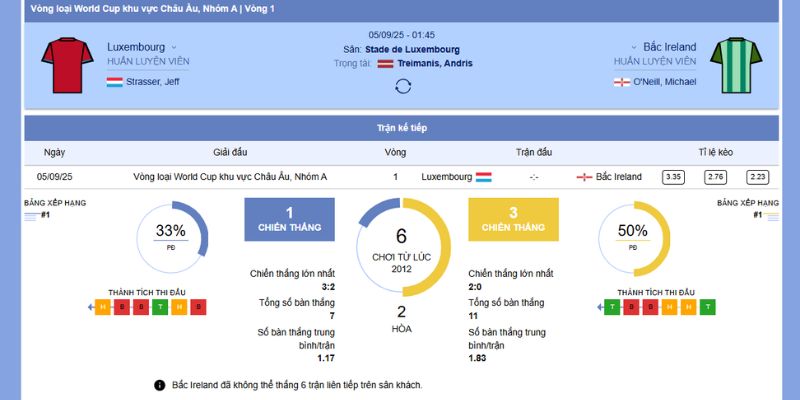Image resolution: width=800 pixels, height=400 pixels.
Task: Select the 2.23 away win odds box
Action: [757, 177]
